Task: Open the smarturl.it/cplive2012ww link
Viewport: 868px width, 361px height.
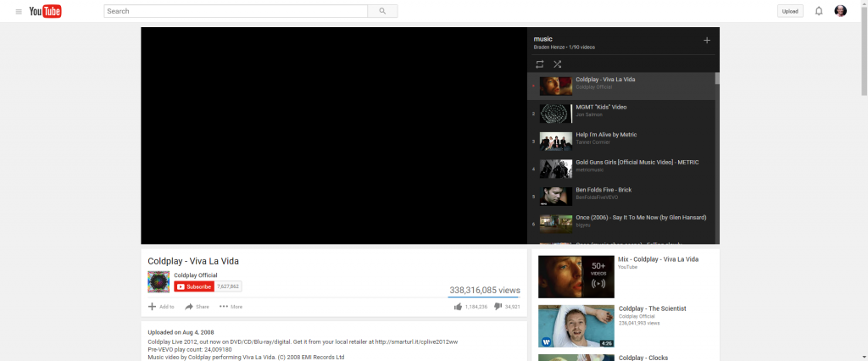Action: pos(416,342)
